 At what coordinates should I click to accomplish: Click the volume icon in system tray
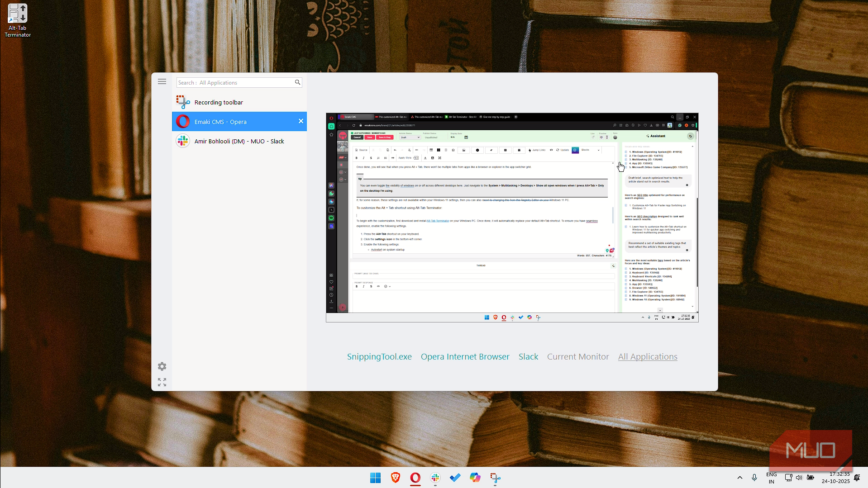click(799, 478)
